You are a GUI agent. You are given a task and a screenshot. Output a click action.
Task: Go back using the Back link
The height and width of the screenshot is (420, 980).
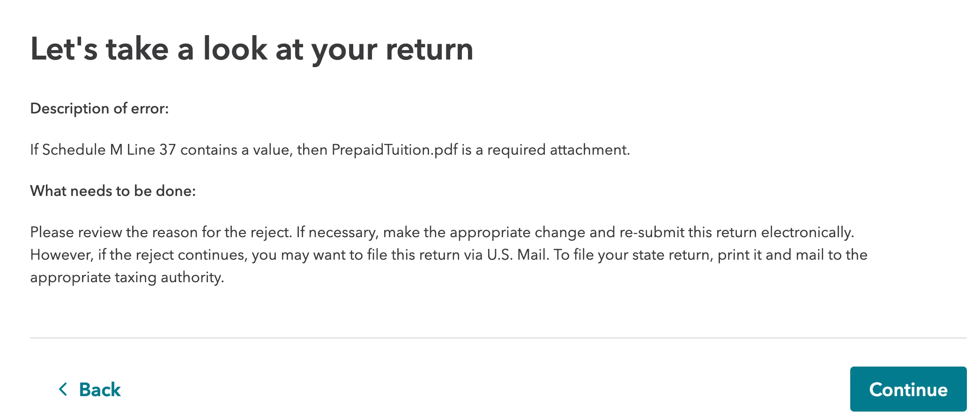click(x=89, y=390)
